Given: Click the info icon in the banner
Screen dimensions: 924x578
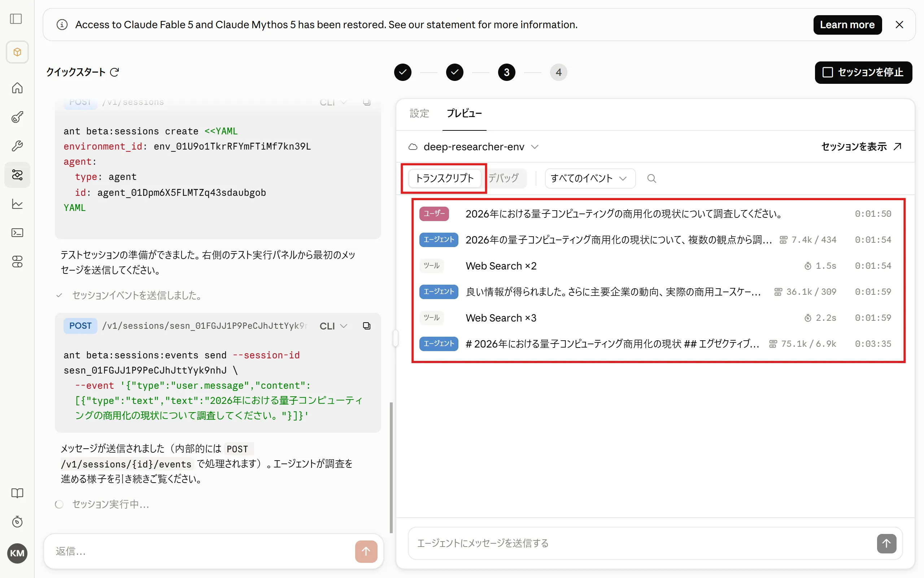Looking at the screenshot, I should pos(62,25).
